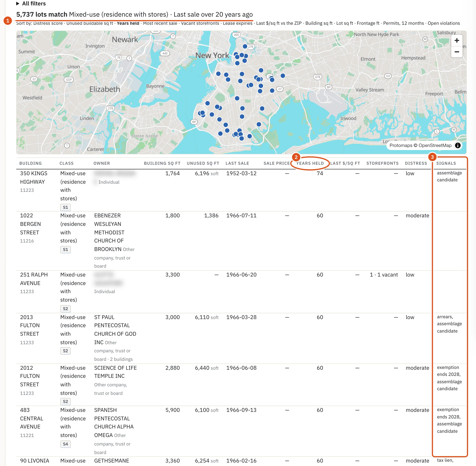Select owner SCIENCE OF LIFE TEMPLE INC

click(115, 372)
